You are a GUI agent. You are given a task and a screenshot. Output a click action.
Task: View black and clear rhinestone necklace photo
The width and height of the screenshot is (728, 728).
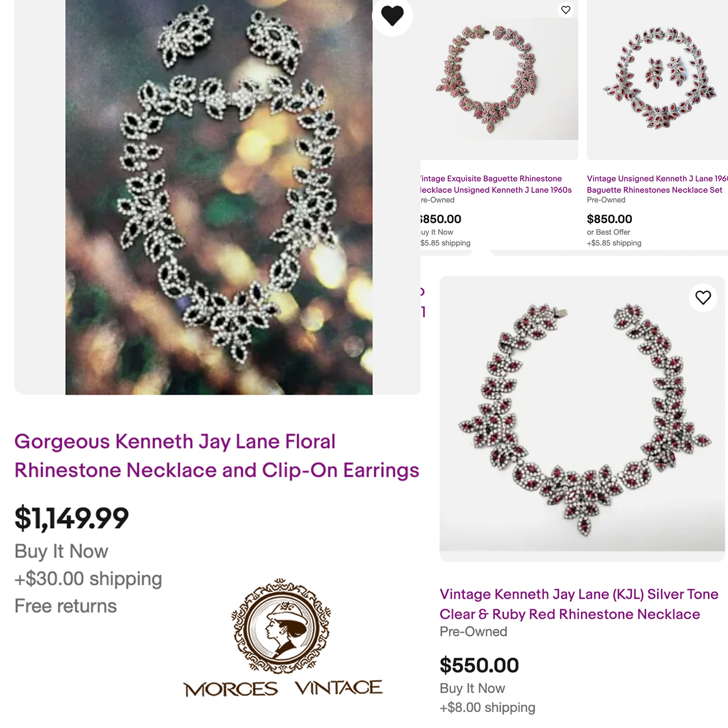coord(218,197)
